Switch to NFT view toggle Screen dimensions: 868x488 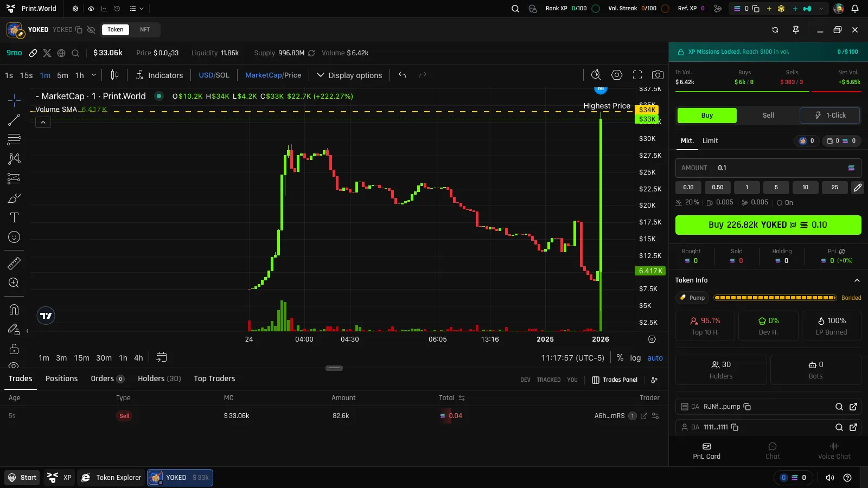click(x=145, y=30)
